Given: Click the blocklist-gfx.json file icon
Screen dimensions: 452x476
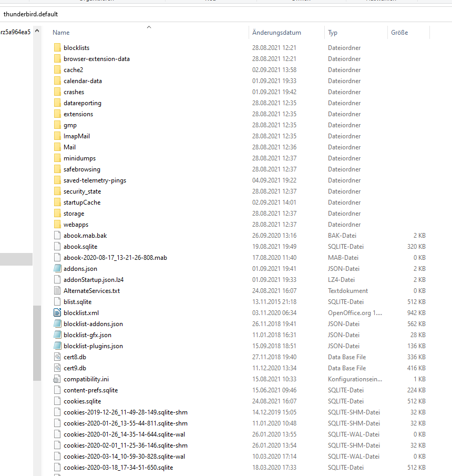Looking at the screenshot, I should tap(57, 335).
